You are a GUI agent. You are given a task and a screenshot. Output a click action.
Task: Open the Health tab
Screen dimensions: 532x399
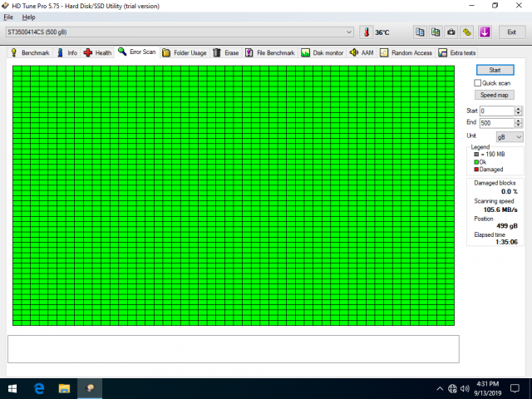[x=97, y=52]
